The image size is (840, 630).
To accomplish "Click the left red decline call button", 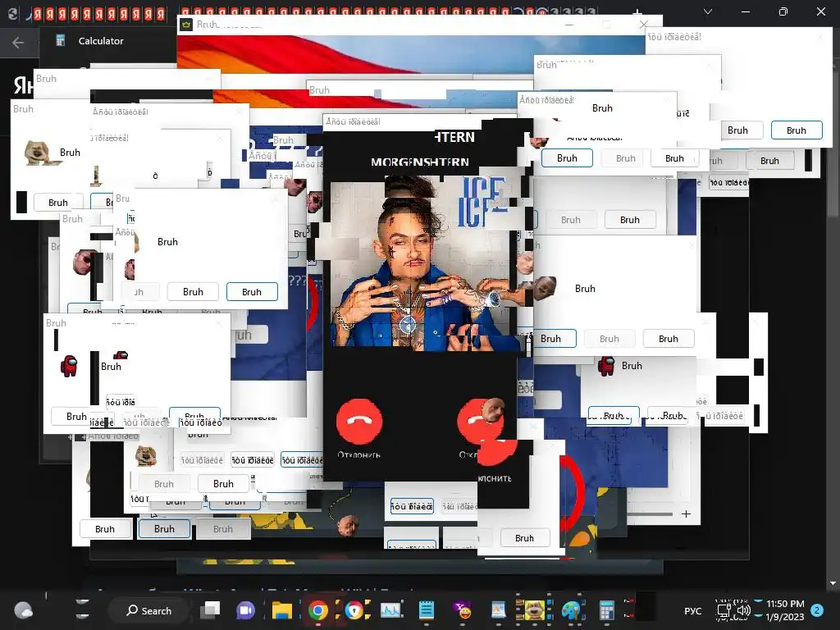I will pyautogui.click(x=359, y=421).
